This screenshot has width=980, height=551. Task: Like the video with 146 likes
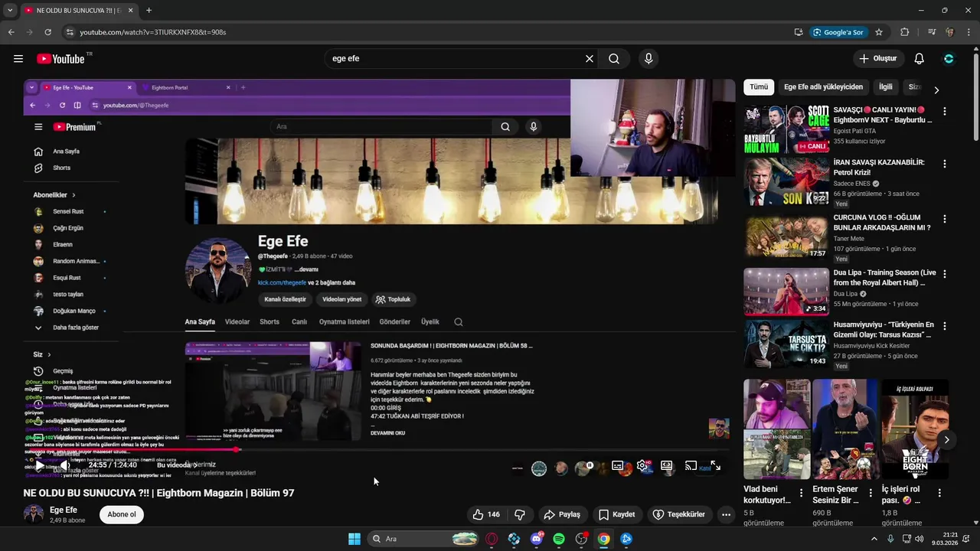coord(486,515)
